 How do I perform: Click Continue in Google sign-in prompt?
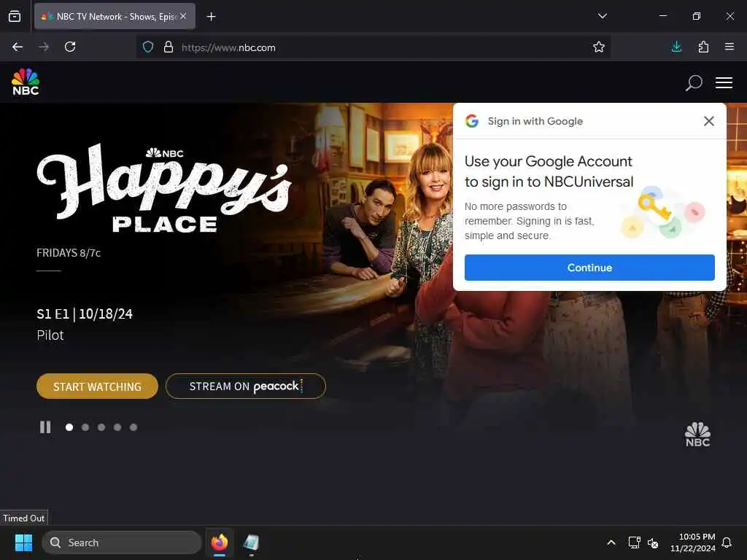click(x=589, y=268)
